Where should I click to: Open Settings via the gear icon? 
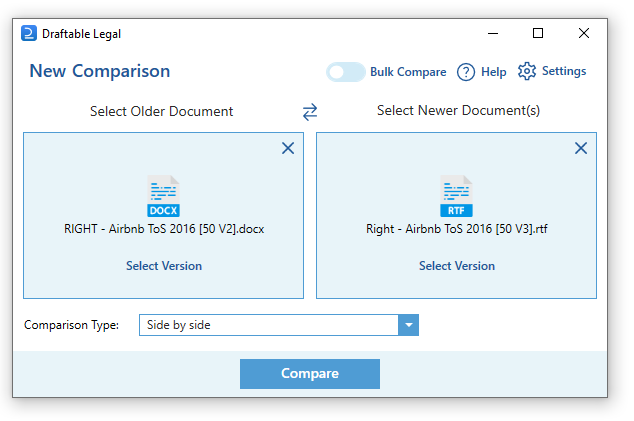527,71
